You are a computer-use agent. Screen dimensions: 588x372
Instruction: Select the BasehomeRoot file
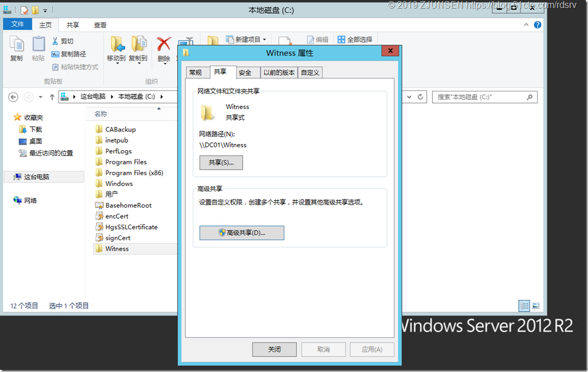click(124, 205)
